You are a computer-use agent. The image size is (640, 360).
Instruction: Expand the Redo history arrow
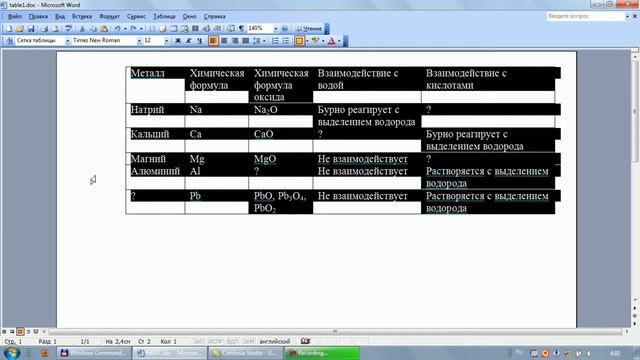pyautogui.click(x=141, y=29)
